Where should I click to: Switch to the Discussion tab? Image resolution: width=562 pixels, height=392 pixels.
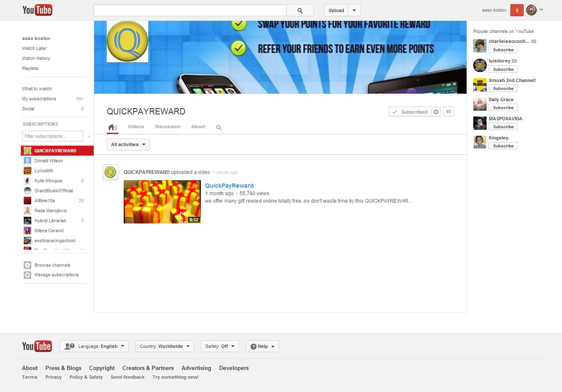tap(167, 127)
